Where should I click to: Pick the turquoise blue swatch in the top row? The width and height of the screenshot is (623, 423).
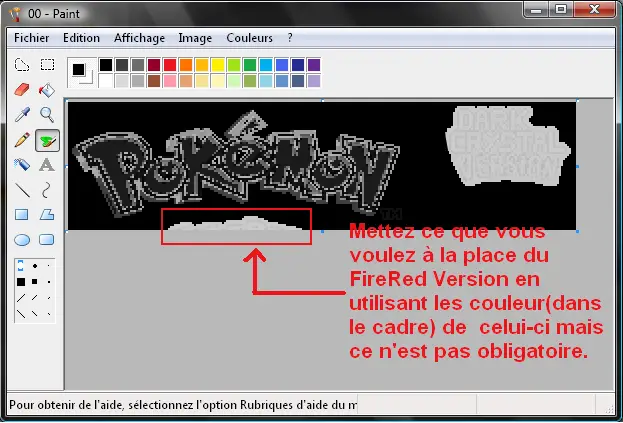[x=266, y=65]
